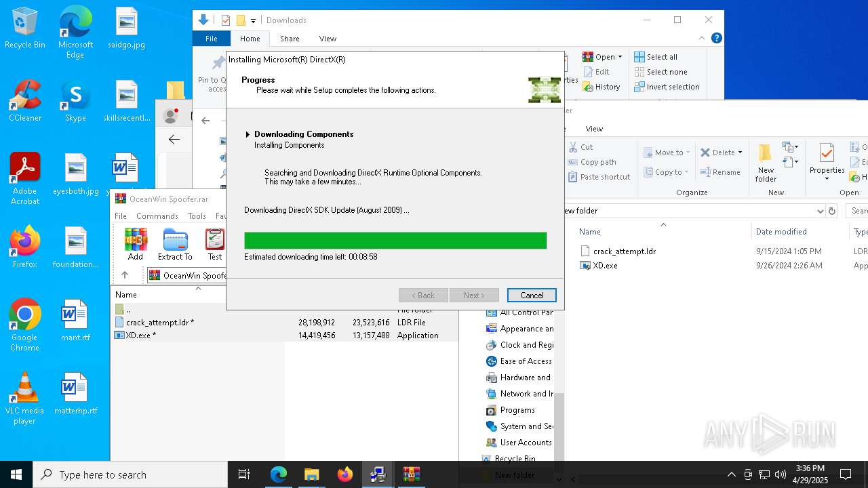The height and width of the screenshot is (488, 868).
Task: Open quick access toolbar dropdown arrow
Action: point(253,20)
